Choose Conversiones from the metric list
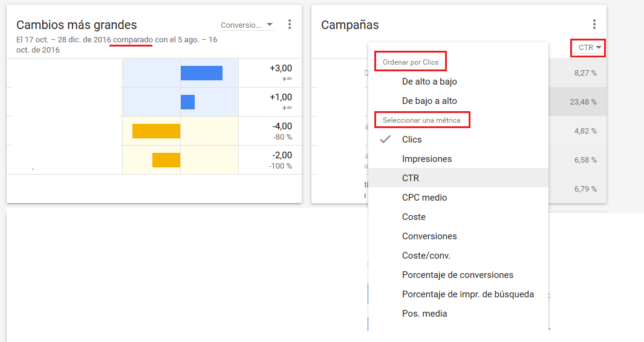Viewport: 644px width, 342px height. click(x=429, y=236)
